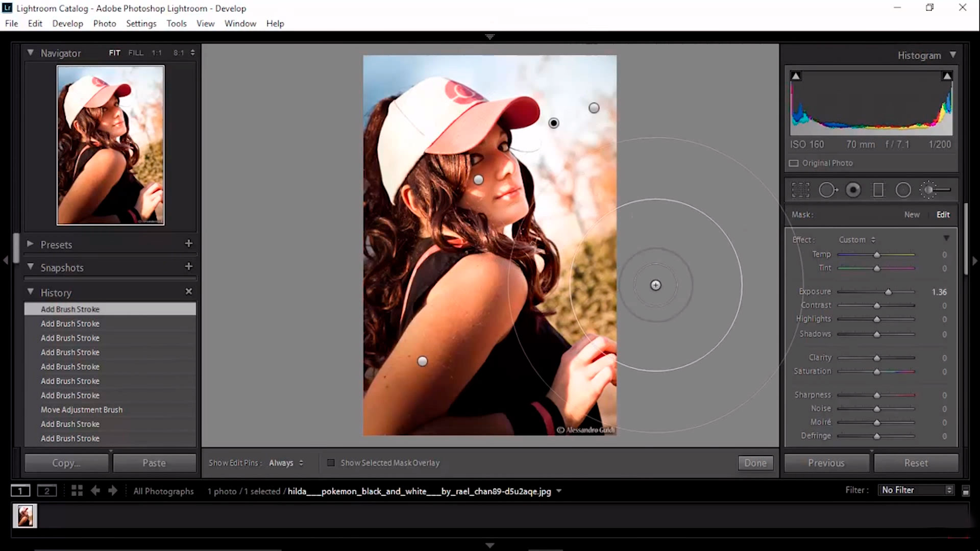
Task: Collapse the left panel group arrow
Action: pos(6,260)
